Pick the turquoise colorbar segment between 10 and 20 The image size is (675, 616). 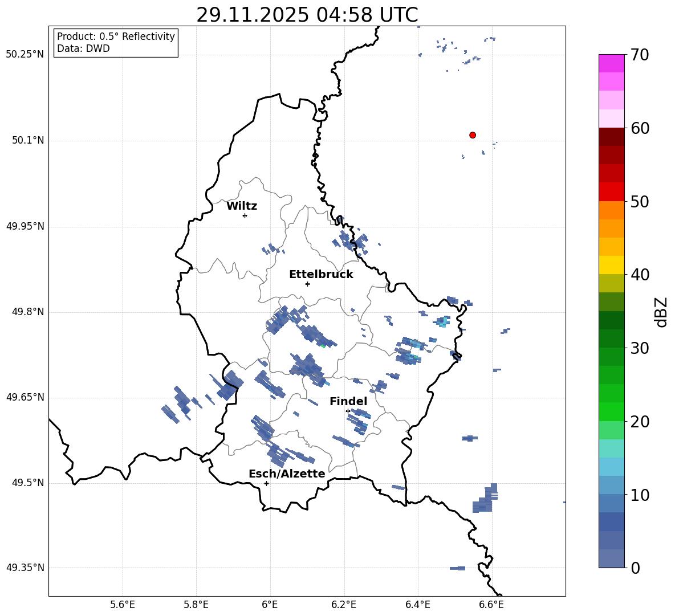611,448
